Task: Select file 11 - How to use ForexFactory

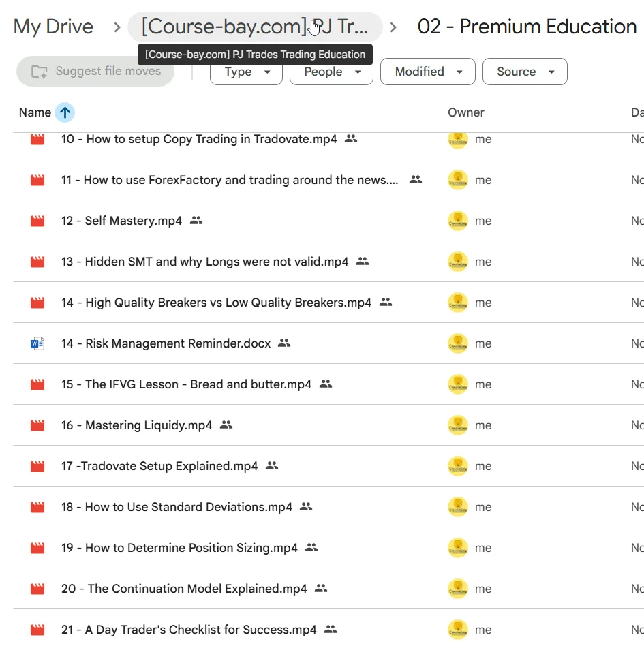Action: click(x=230, y=180)
